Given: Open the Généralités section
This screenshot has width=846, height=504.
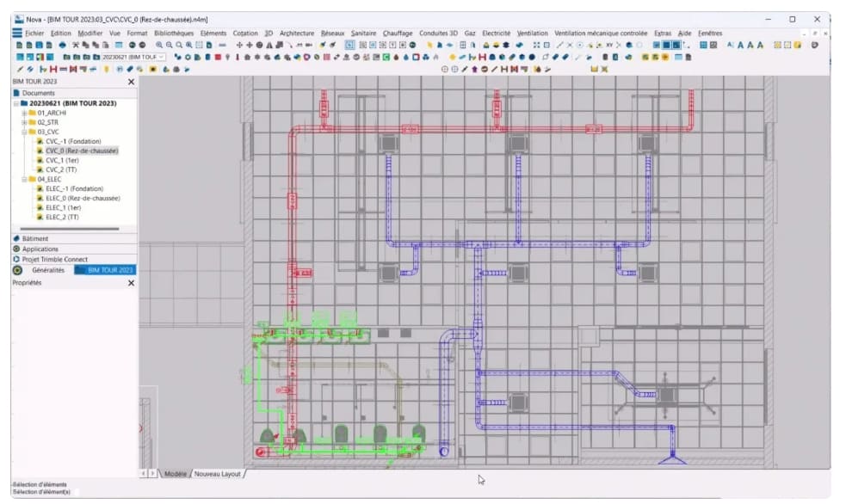Looking at the screenshot, I should click(x=48, y=270).
